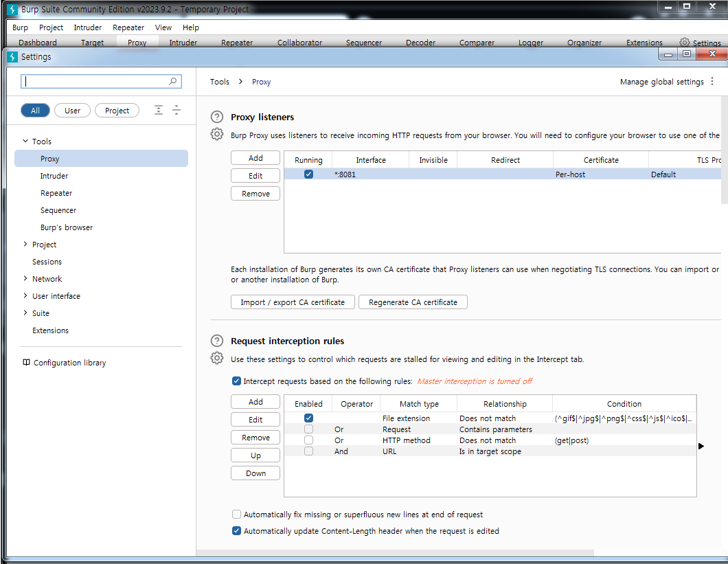Select Sessions in the settings tree
This screenshot has height=564, width=728.
(47, 262)
